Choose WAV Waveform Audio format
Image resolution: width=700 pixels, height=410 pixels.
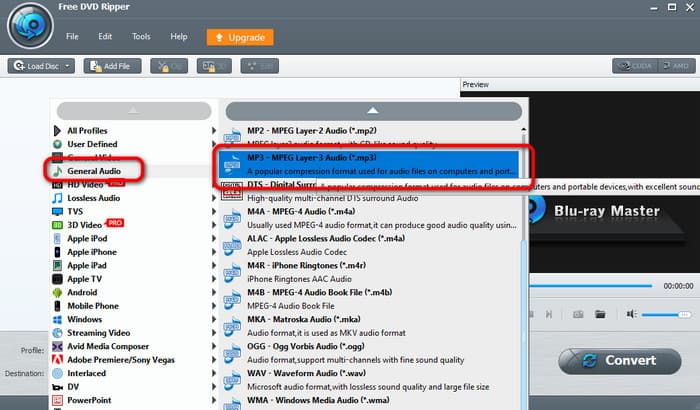coord(371,380)
